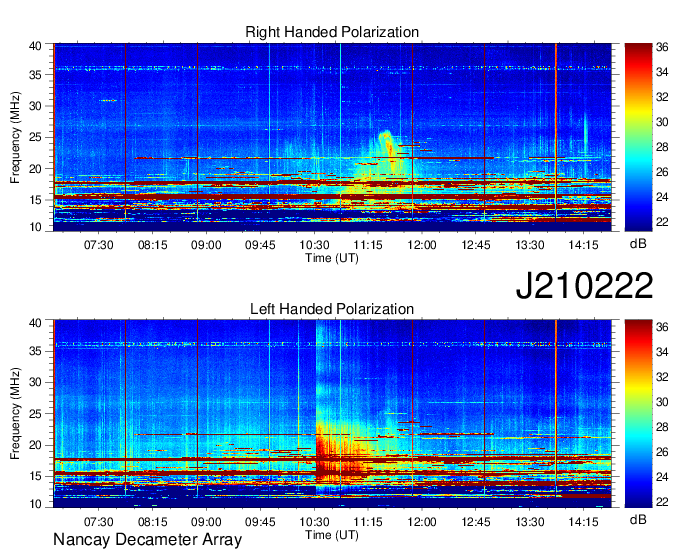Viewport: 680px width, 552px height.
Task: Click the 25 MHz tick of the Right Handed plot
Action: coord(35,137)
